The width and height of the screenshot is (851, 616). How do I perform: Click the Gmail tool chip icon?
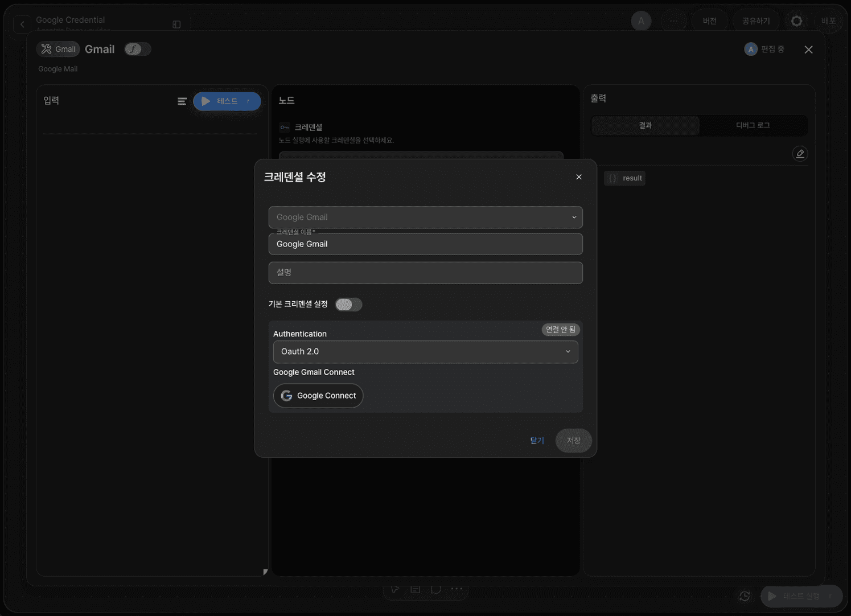pyautogui.click(x=47, y=49)
